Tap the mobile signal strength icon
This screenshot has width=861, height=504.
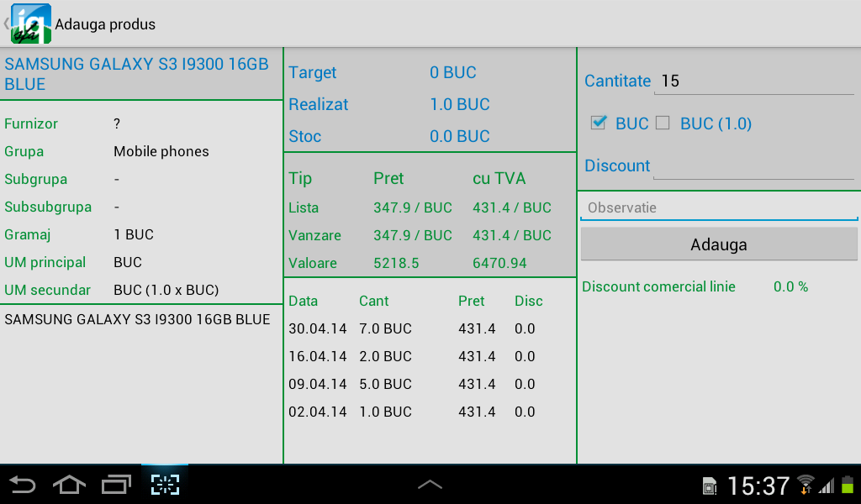(827, 486)
